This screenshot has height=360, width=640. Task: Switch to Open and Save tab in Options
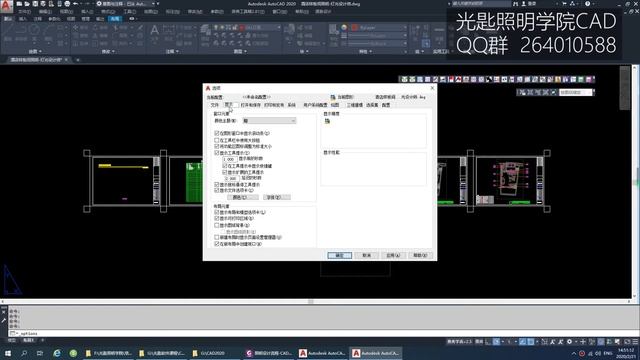click(250, 105)
